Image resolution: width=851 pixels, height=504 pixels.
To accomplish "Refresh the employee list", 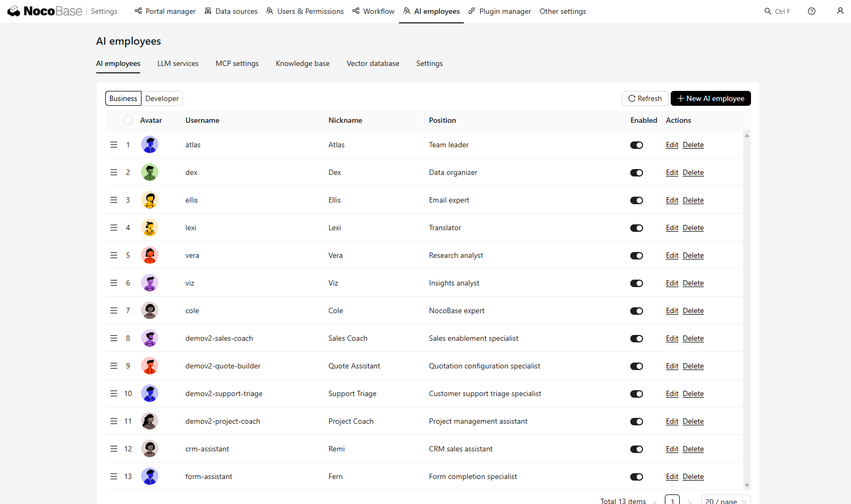I will click(x=645, y=98).
